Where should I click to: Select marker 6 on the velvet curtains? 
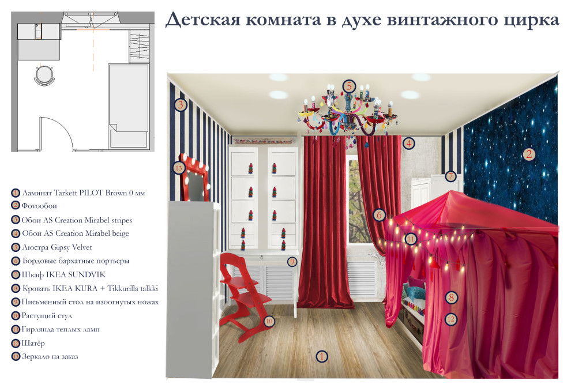[379, 215]
